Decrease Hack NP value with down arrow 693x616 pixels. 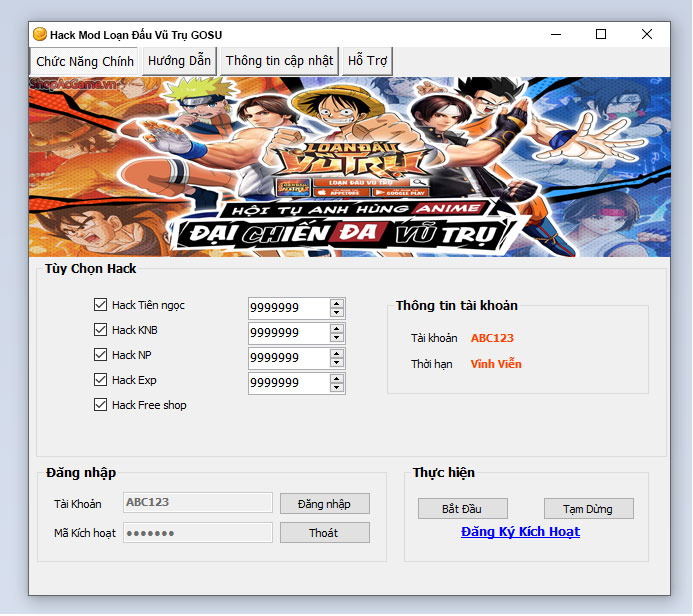point(337,362)
